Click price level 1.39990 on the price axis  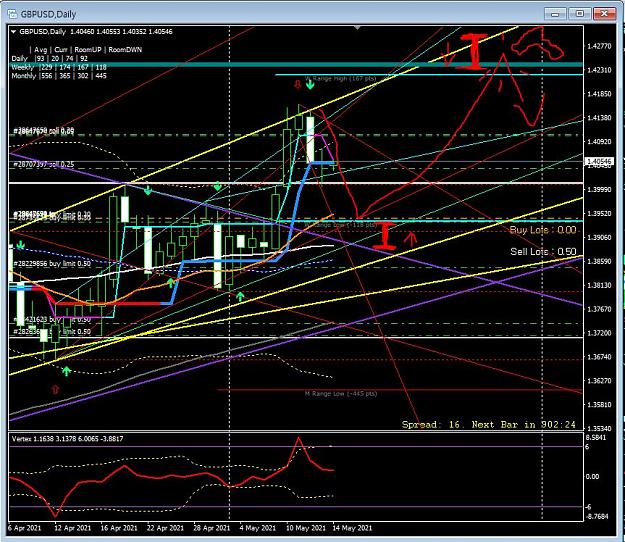click(599, 190)
